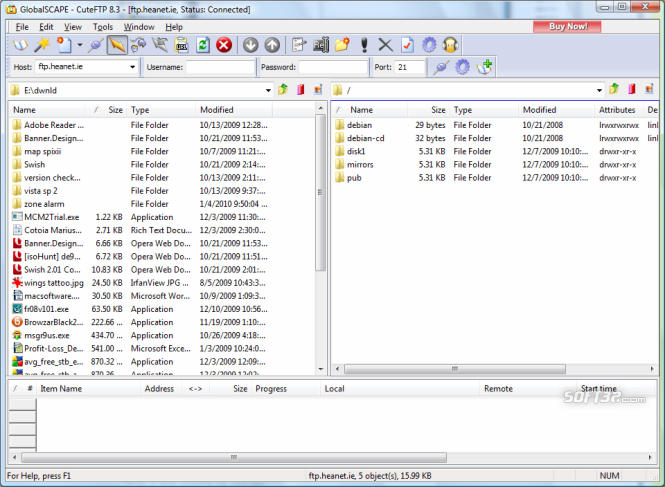Expand the remote path dropdown
The image size is (665, 487).
599,90
